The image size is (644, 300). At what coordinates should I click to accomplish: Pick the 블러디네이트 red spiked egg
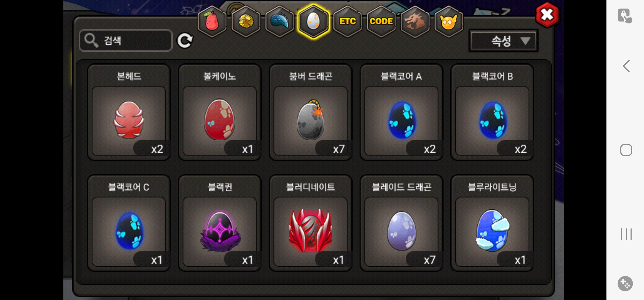pos(311,223)
